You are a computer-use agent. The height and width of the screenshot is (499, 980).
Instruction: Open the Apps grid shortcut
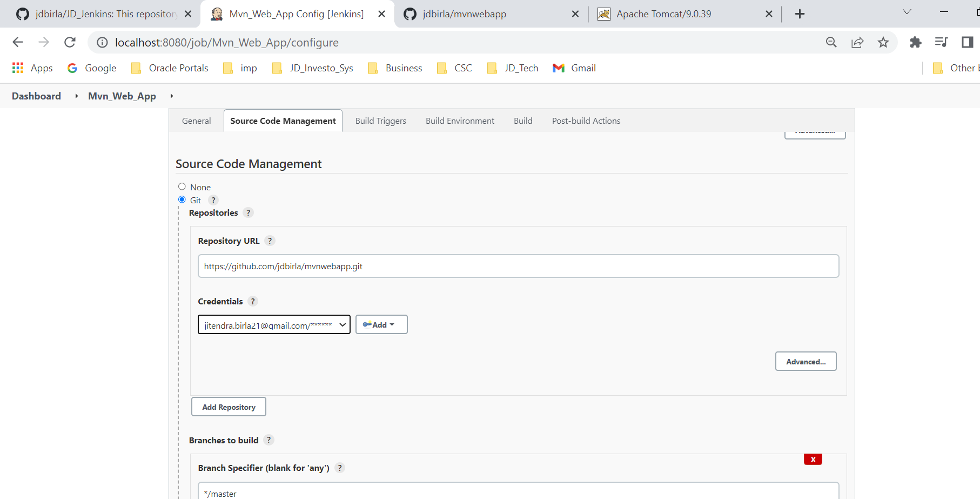pos(32,68)
